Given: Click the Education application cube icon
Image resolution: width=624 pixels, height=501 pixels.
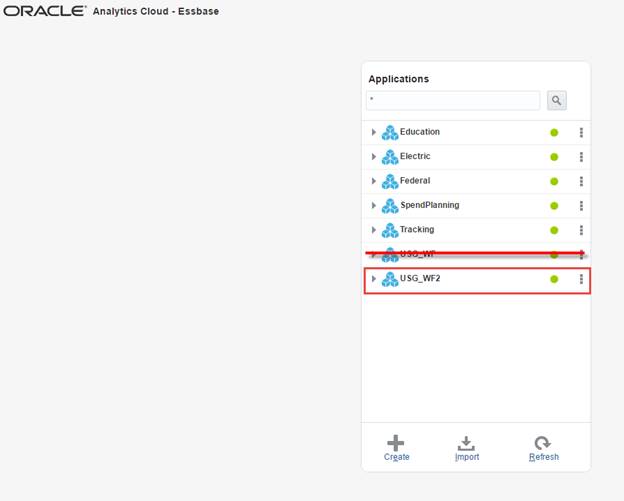Looking at the screenshot, I should (x=390, y=133).
